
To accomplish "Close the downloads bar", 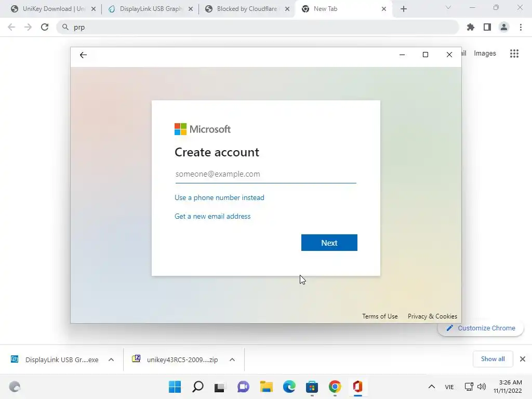I will (523, 359).
